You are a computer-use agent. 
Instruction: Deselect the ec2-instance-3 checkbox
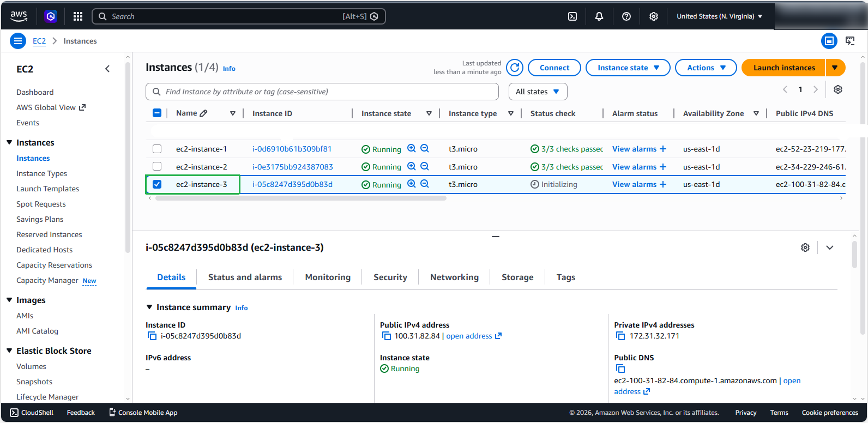(x=157, y=184)
